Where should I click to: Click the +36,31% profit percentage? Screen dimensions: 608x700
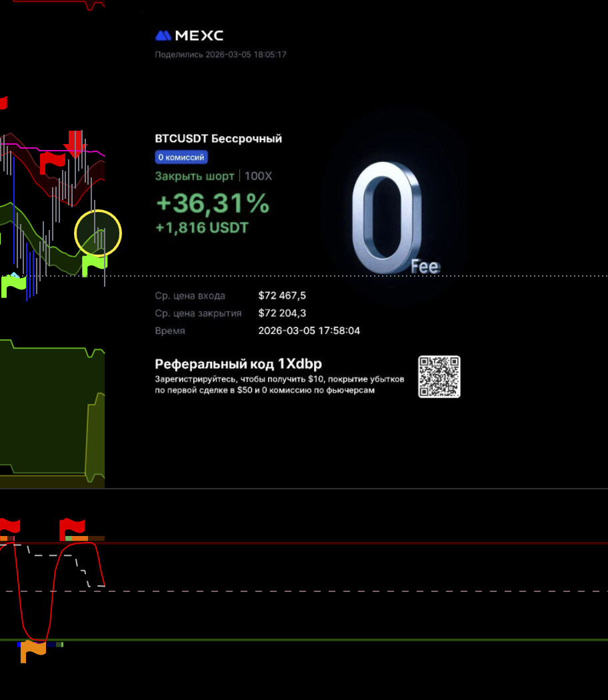212,203
